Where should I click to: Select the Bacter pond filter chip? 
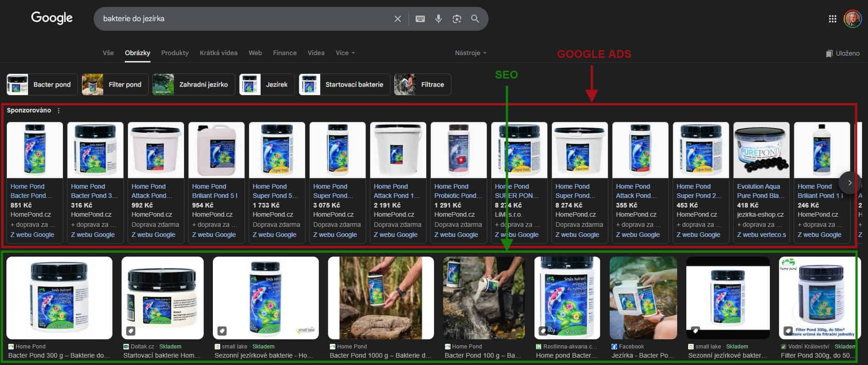[x=42, y=84]
